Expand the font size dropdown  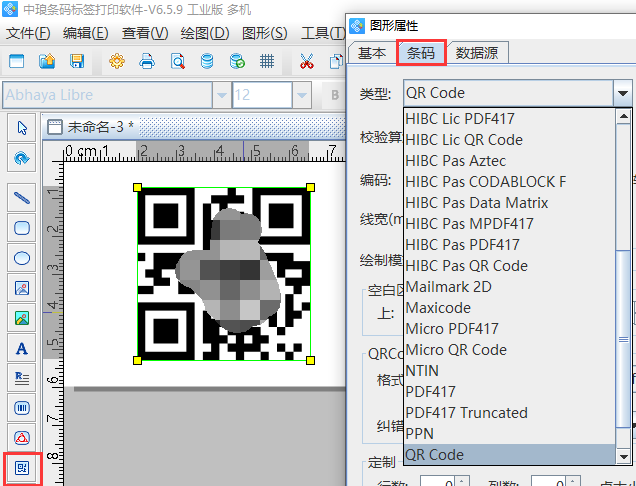tap(301, 95)
